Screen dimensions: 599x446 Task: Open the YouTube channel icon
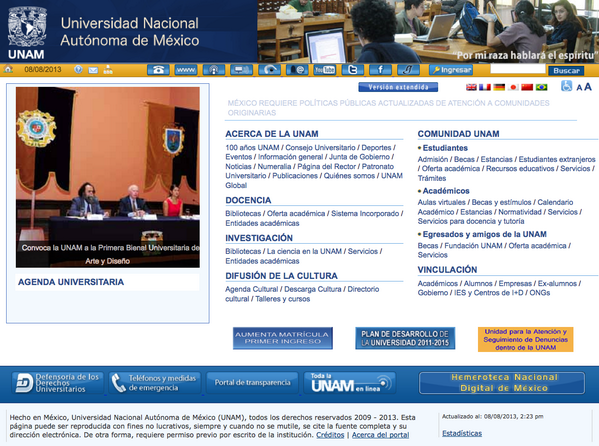325,70
